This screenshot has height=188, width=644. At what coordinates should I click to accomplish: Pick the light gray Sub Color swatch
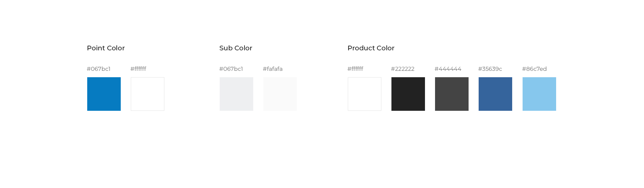(x=236, y=94)
